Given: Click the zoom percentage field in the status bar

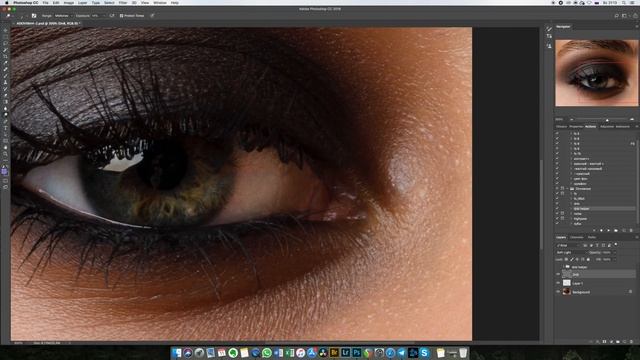Looking at the screenshot, I should 19,343.
